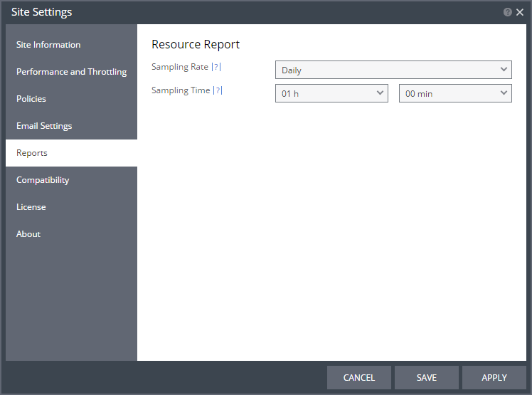
Task: Click the APPLY button
Action: [494, 377]
